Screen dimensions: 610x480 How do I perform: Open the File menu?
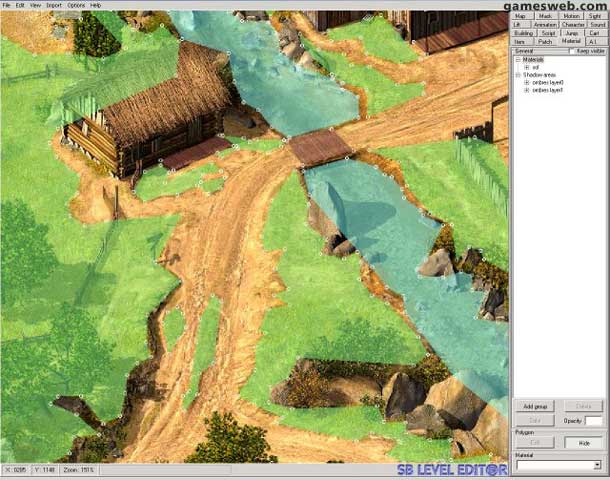[6, 5]
